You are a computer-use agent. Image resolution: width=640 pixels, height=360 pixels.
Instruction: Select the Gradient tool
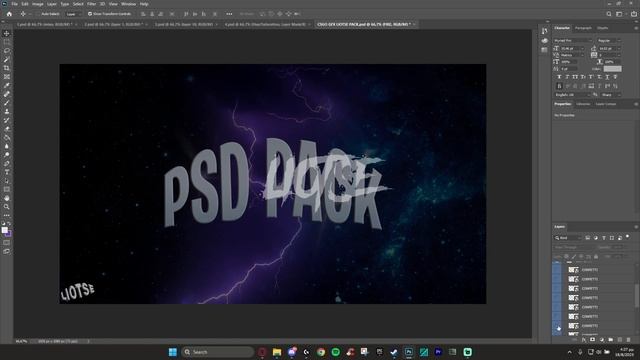click(7, 138)
